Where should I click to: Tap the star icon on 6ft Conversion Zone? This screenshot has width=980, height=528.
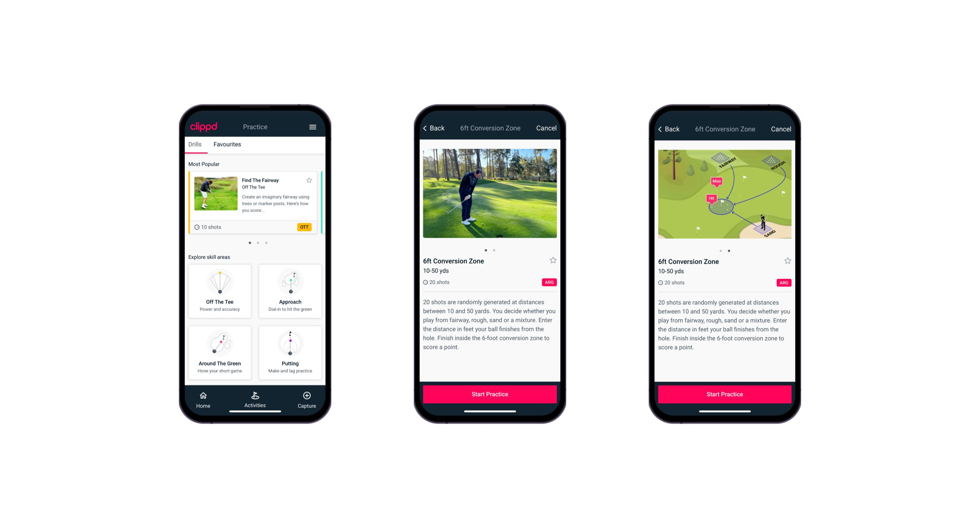point(552,261)
